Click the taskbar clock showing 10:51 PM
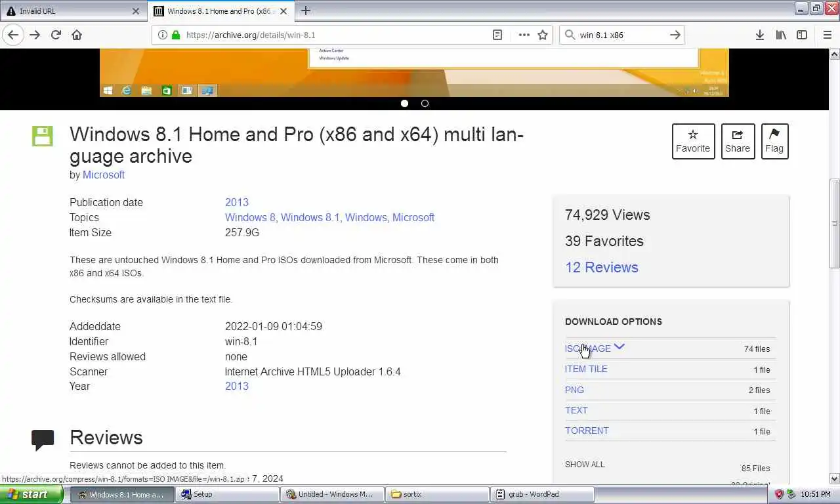Viewport: 840px width, 504px height. point(816,494)
